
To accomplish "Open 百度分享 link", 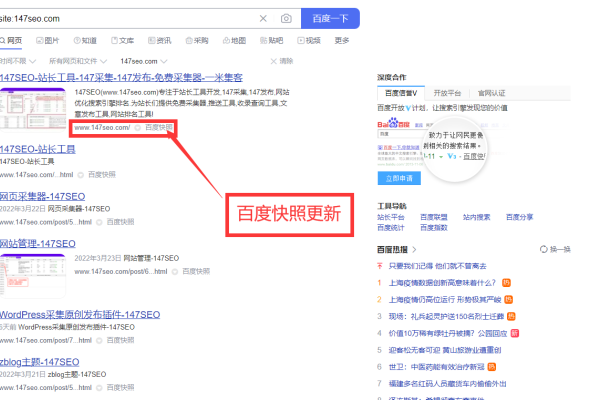I will 519,217.
